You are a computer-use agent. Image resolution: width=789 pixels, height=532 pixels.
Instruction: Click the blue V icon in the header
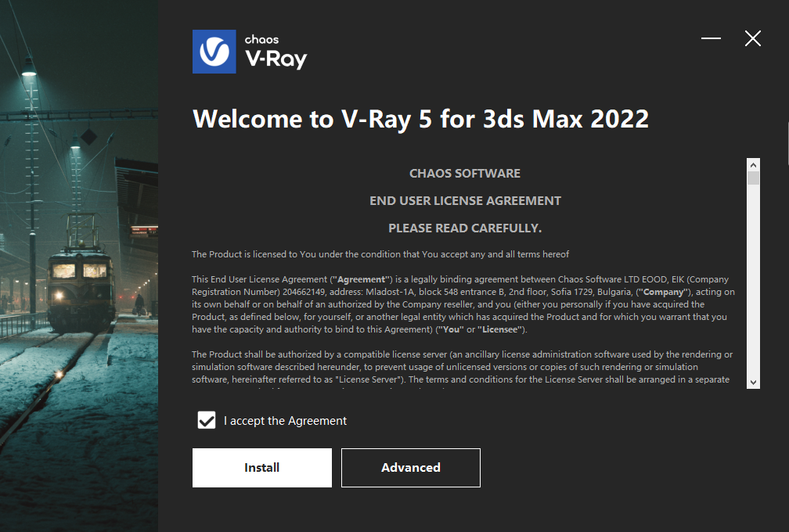pos(213,51)
